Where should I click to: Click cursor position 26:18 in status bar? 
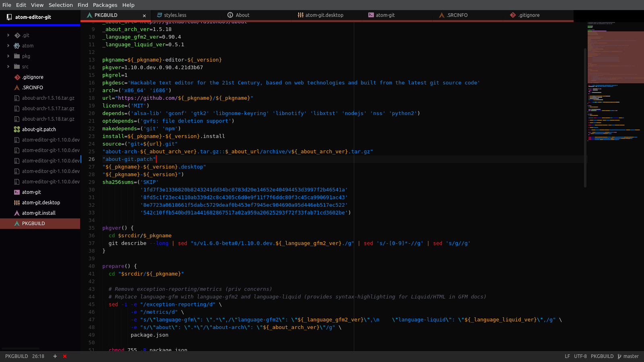coord(38,356)
